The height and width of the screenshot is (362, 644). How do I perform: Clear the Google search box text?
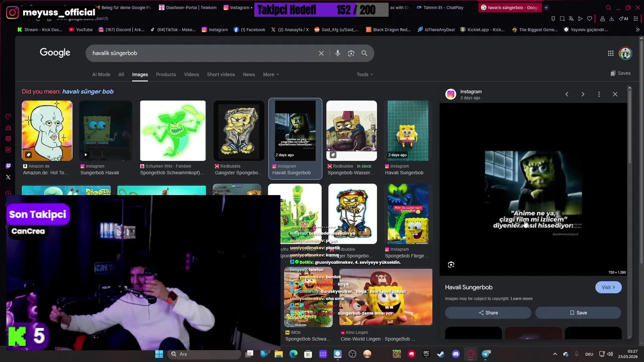[321, 53]
